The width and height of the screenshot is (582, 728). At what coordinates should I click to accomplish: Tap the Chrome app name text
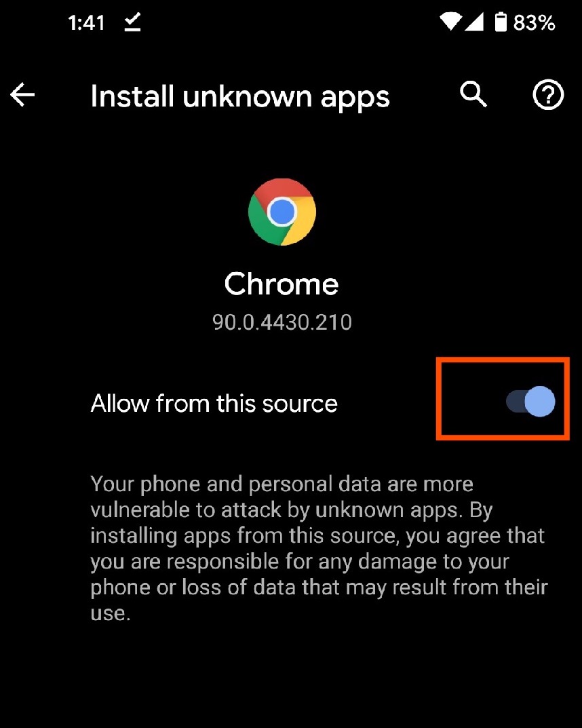pos(282,284)
